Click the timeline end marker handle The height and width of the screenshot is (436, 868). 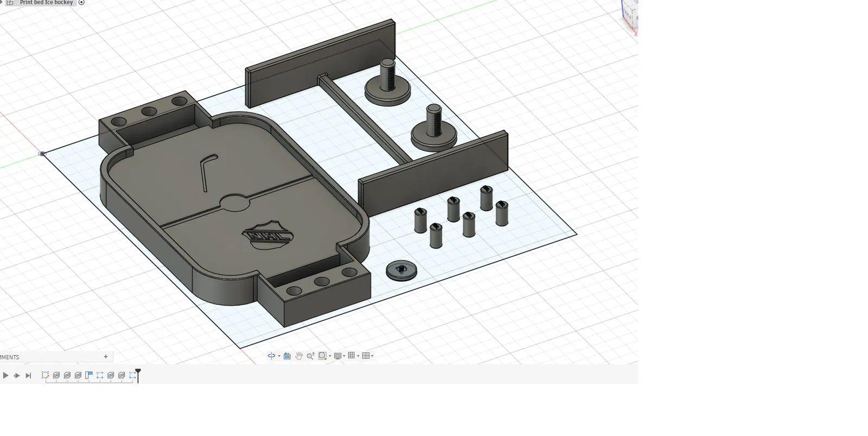pos(138,372)
